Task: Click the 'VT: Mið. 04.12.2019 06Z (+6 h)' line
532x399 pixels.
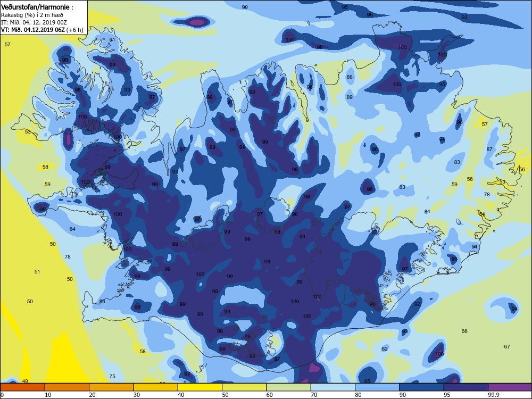Action: [42, 30]
